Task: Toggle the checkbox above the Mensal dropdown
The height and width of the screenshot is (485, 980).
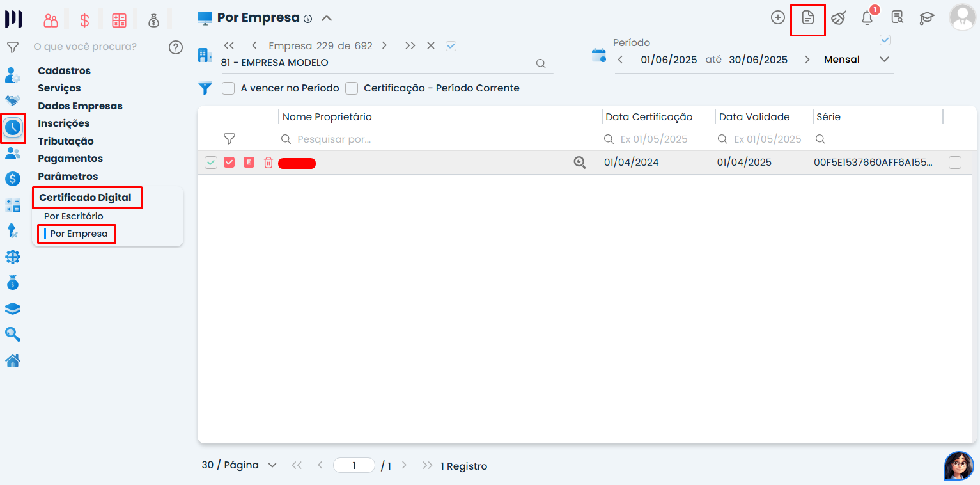Action: (x=885, y=40)
